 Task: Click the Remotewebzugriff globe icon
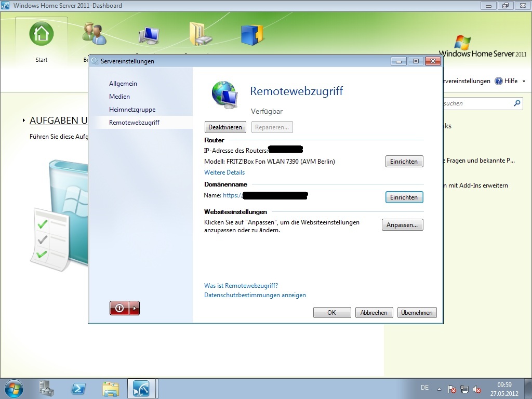[224, 95]
